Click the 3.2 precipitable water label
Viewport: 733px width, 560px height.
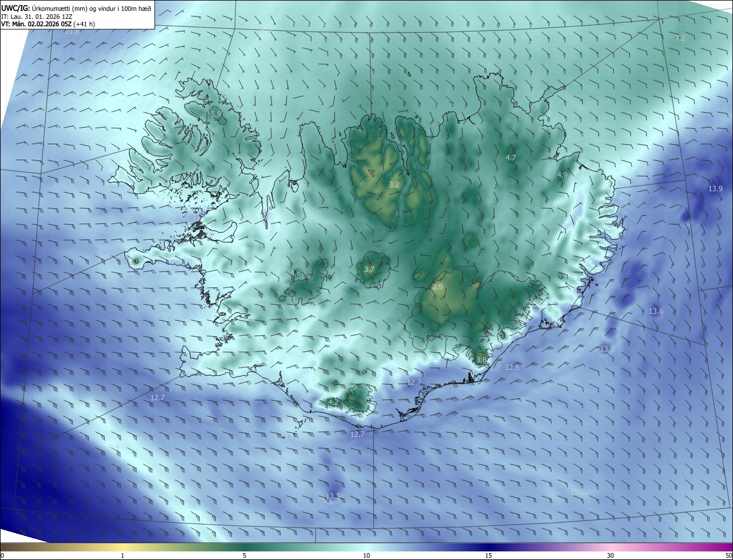394,185
